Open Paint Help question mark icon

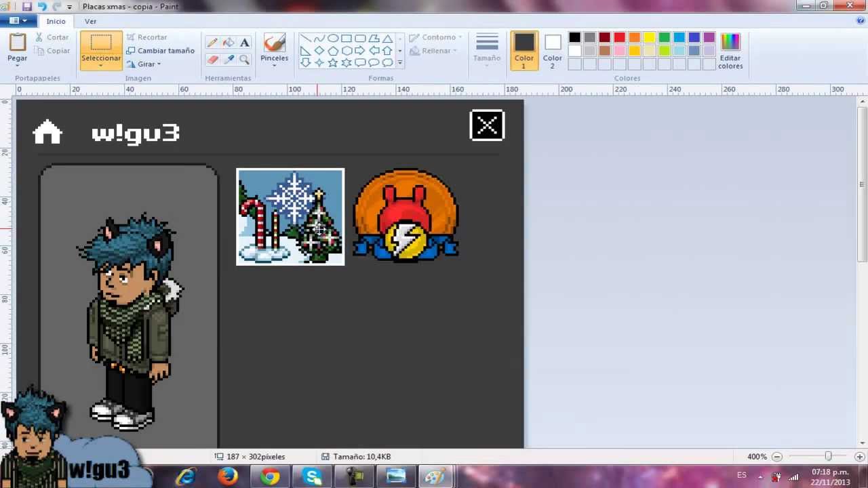[x=861, y=20]
